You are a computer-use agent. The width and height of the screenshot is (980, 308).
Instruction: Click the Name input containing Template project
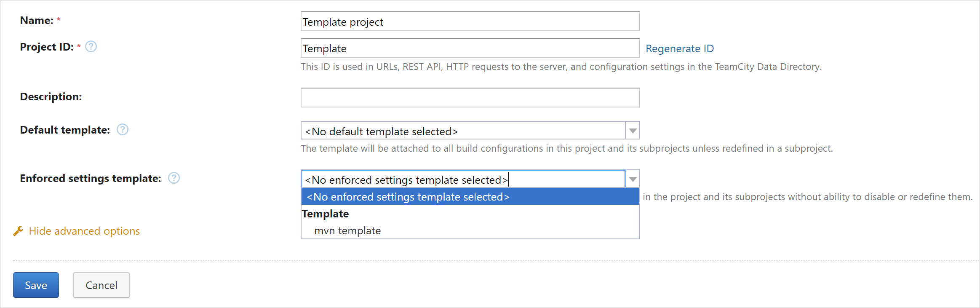[470, 21]
